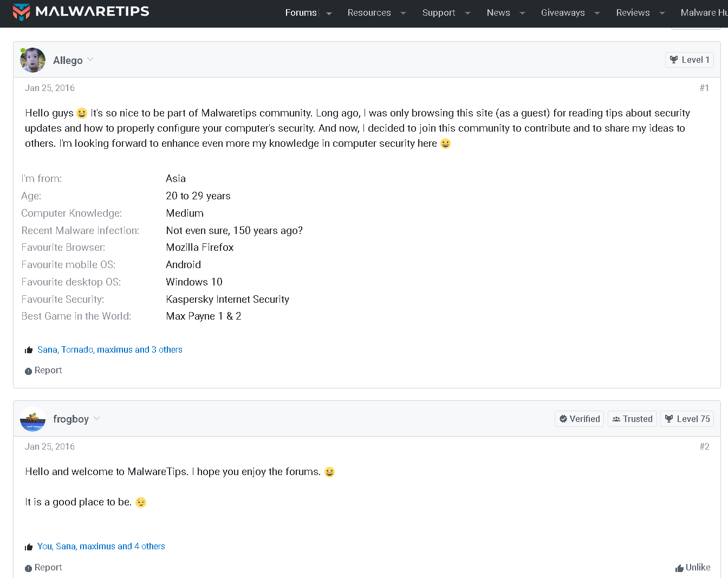Open likes list 'Sana, Tornado, maximus and 3 others'
The width and height of the screenshot is (728, 578).
pos(110,350)
